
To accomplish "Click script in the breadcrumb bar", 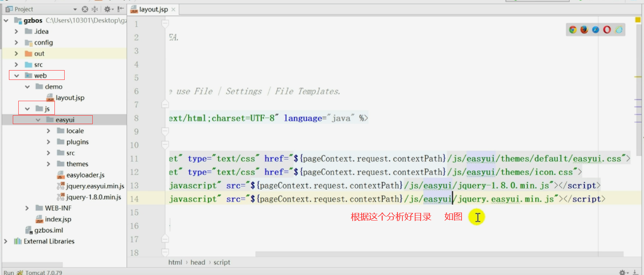I will pyautogui.click(x=222, y=262).
